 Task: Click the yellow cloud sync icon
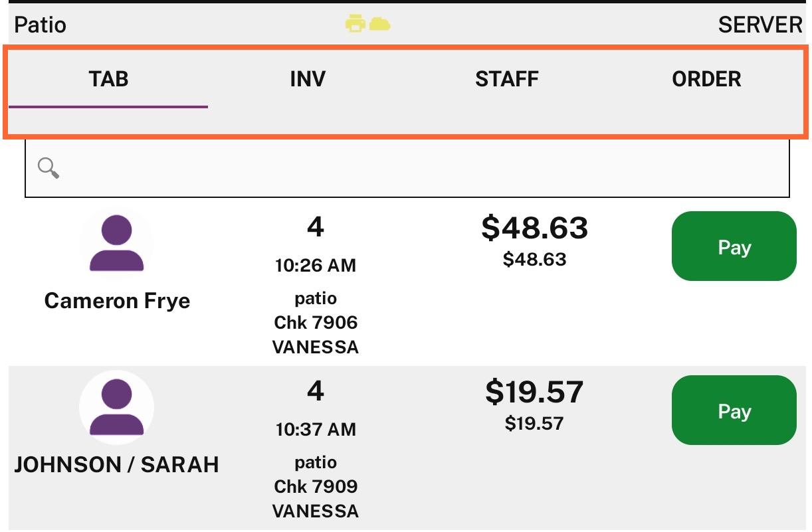[379, 25]
